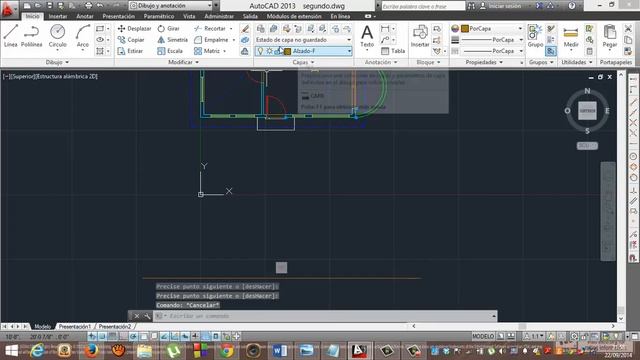Expand the Anotación panel
The image size is (640, 360).
coord(381,62)
